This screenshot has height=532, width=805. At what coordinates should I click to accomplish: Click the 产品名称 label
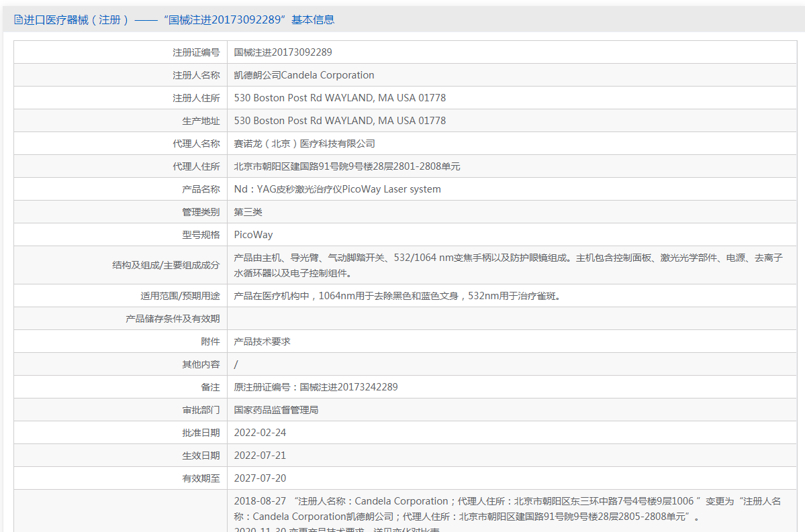pyautogui.click(x=201, y=189)
